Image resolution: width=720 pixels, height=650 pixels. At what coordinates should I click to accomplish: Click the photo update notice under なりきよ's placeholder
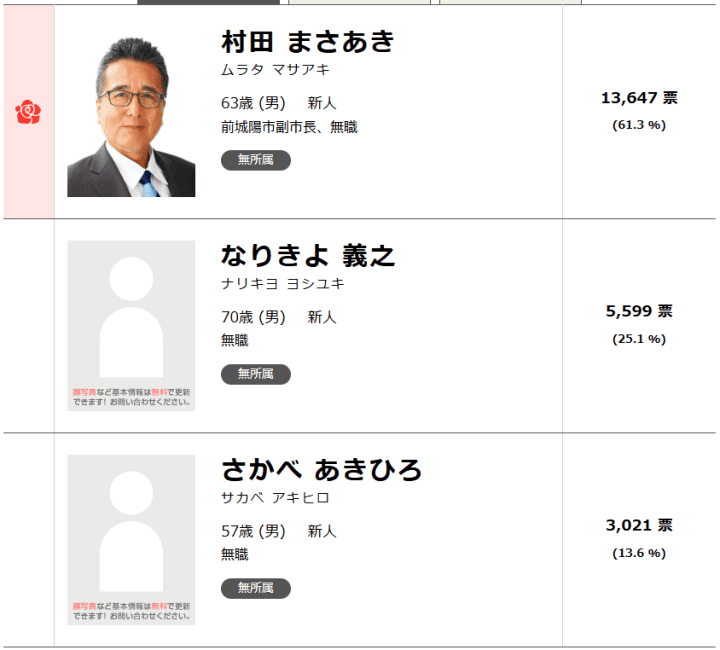pos(131,397)
